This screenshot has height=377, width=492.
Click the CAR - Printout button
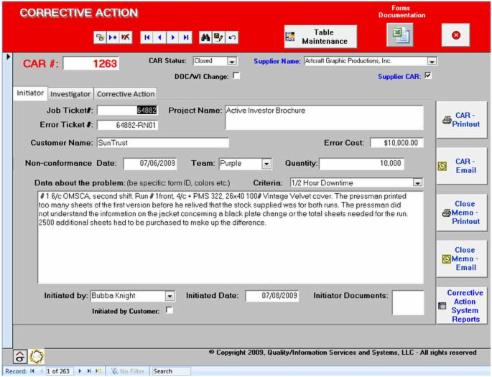tap(461, 120)
